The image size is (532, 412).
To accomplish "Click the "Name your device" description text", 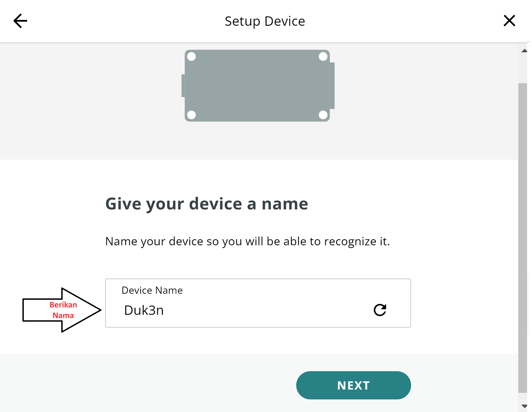I will pyautogui.click(x=248, y=241).
